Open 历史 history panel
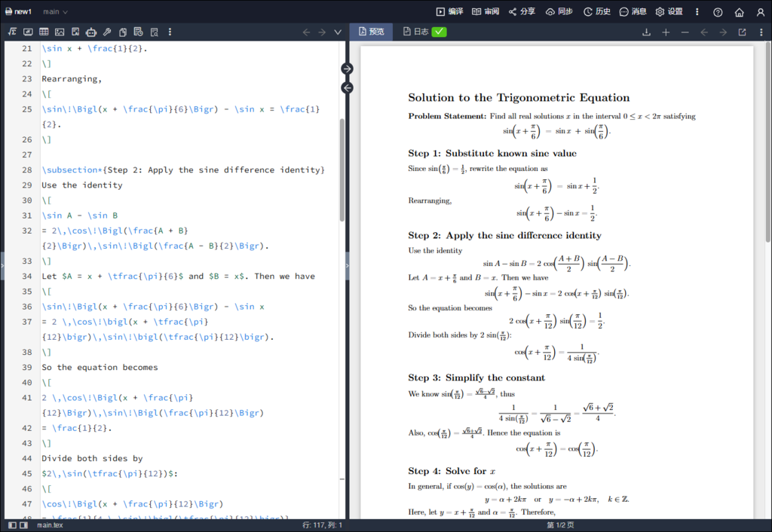This screenshot has height=532, width=772. coord(597,11)
